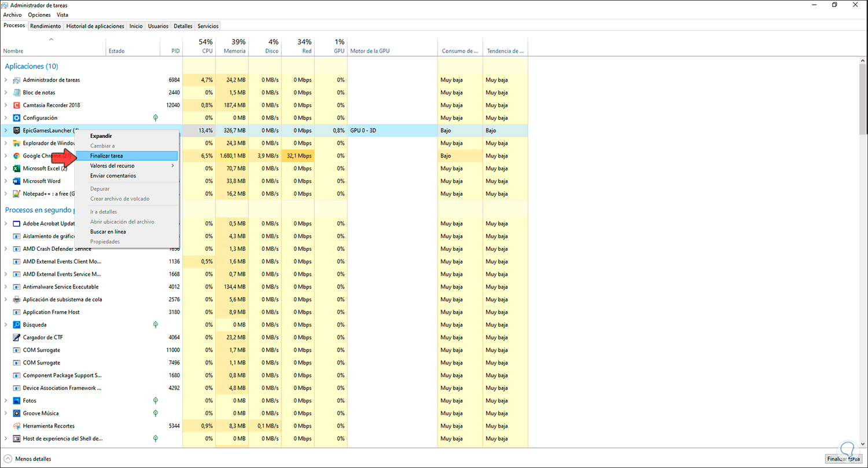The width and height of the screenshot is (868, 468).
Task: Click the AMD Crash Defender Service icon
Action: tap(16, 249)
